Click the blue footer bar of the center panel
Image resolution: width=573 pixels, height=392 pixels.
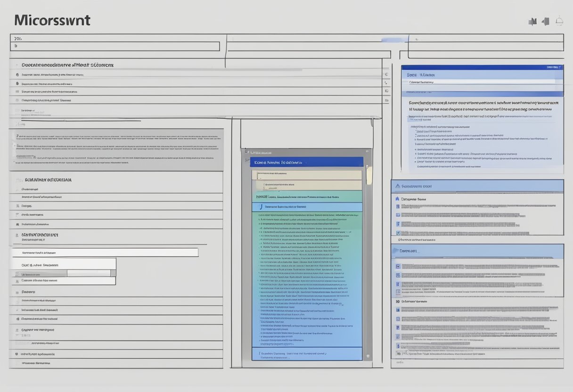(306, 353)
